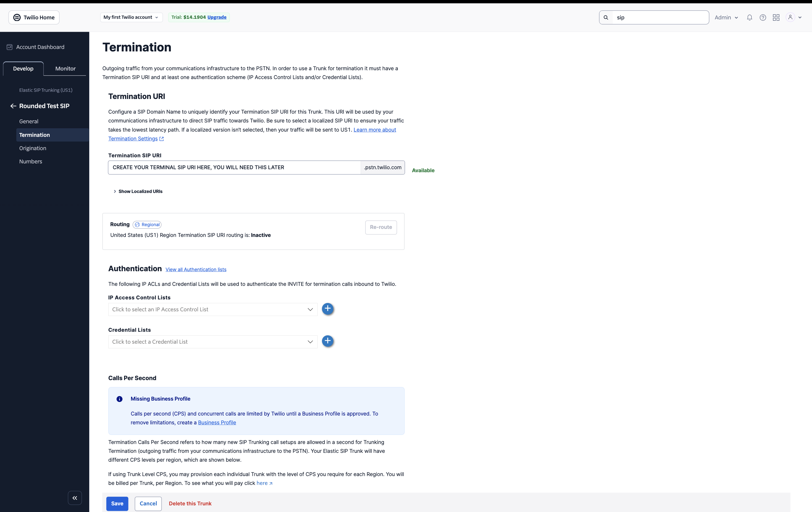Open the user avatar menu

point(791,17)
